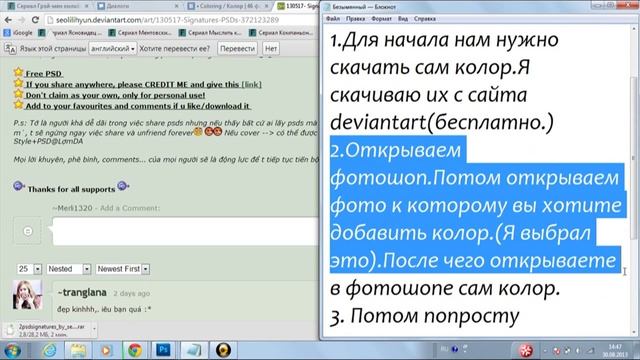Click the comment text box
Image resolution: width=640 pixels, height=360 pixels.
pyautogui.click(x=186, y=231)
